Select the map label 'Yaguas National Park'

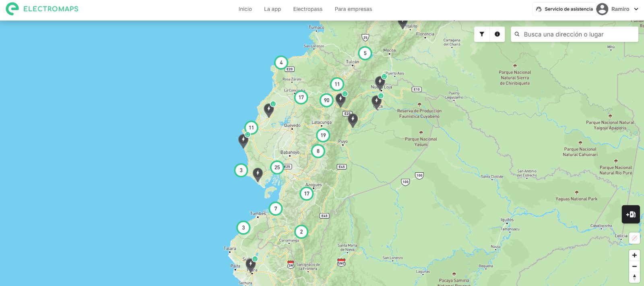(x=576, y=199)
